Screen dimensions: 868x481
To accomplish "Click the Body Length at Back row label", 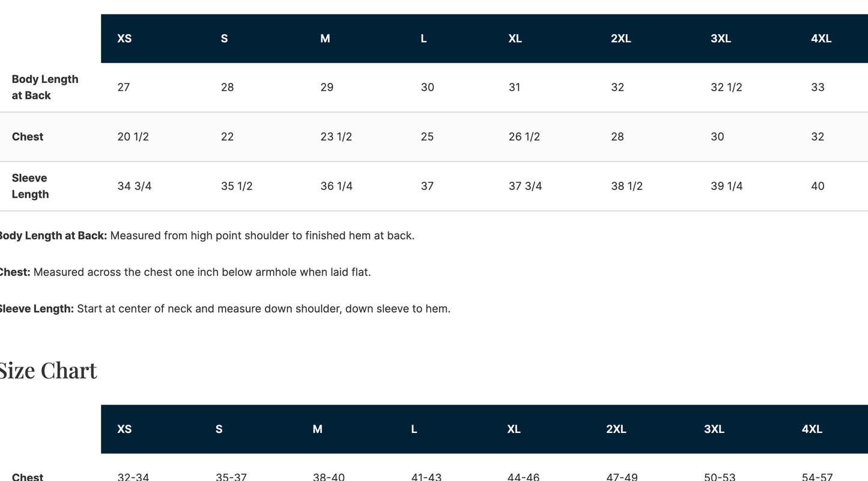I will click(45, 87).
